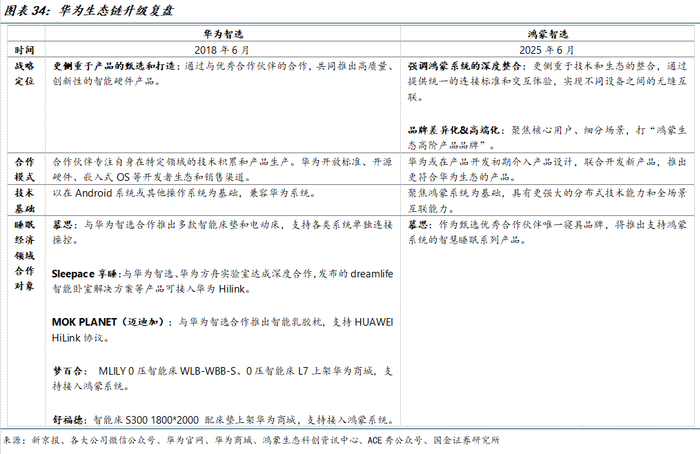Click '品牌差异化&高端化' bold heading
Image resolution: width=700 pixels, height=454 pixels.
point(453,130)
